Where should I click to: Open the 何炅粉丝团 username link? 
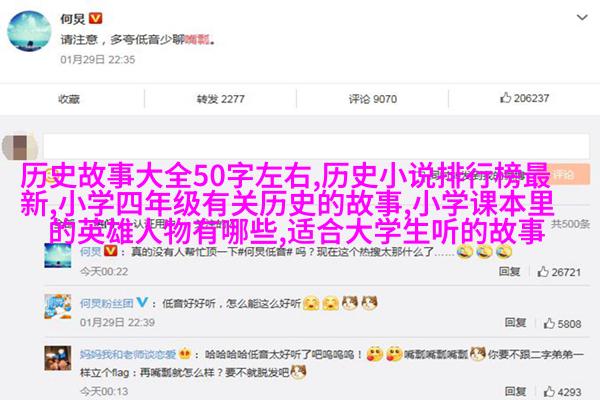pos(106,304)
